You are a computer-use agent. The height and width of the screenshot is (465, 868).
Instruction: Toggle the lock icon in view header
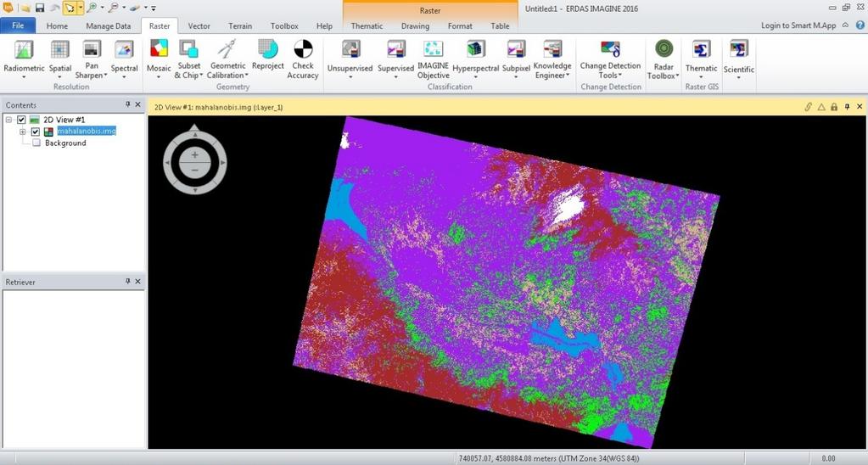coord(834,107)
